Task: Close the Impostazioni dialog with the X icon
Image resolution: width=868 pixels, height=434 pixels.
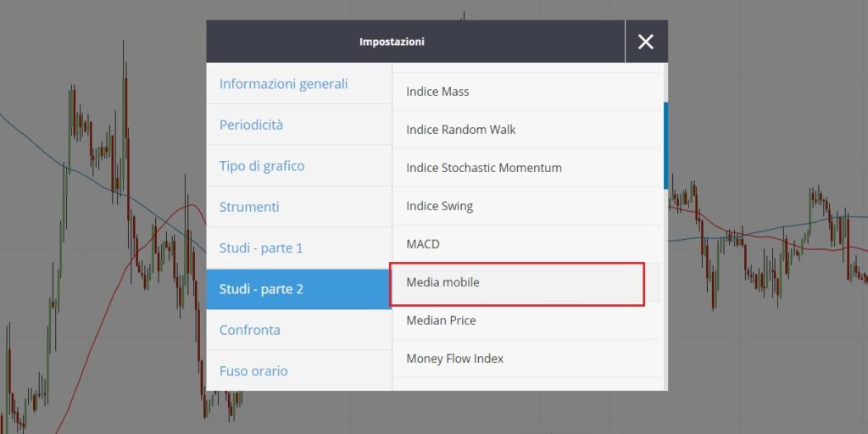Action: pos(645,42)
